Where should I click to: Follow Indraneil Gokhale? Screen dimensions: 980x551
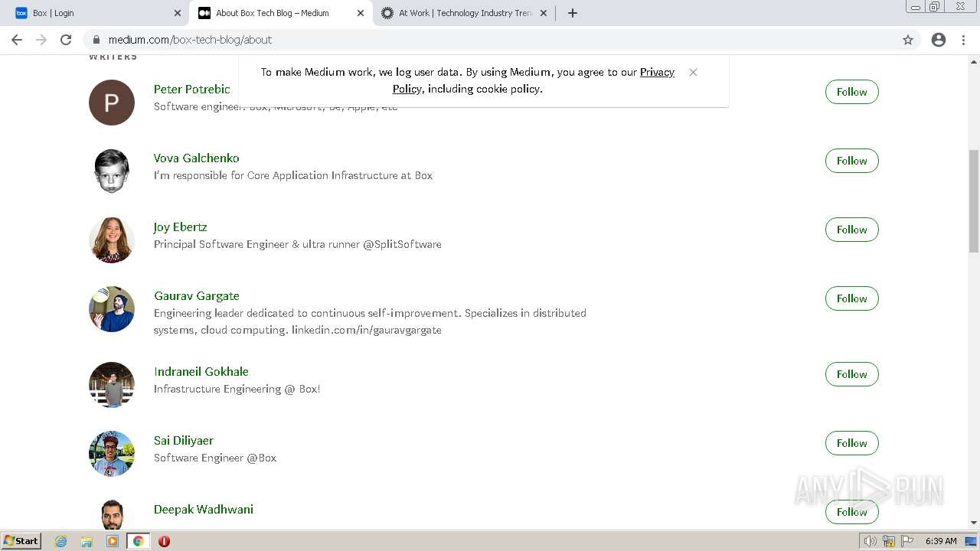pos(852,374)
